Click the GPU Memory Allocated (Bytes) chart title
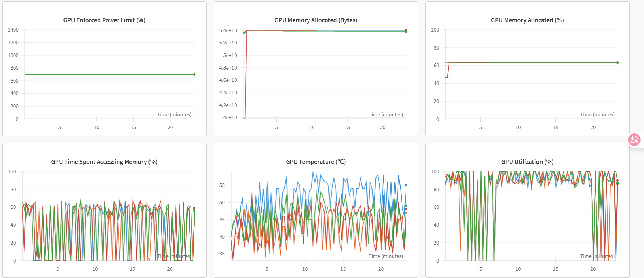This screenshot has width=644, height=278. 316,20
